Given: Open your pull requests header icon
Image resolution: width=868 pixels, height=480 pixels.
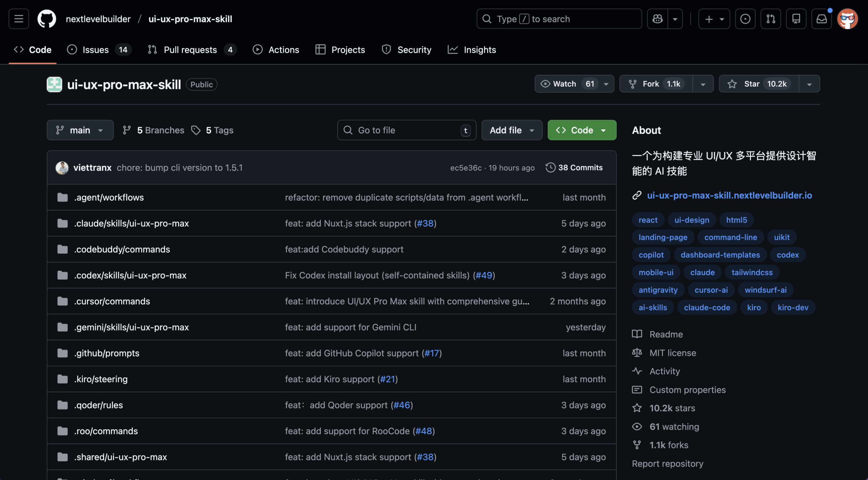Looking at the screenshot, I should [770, 19].
